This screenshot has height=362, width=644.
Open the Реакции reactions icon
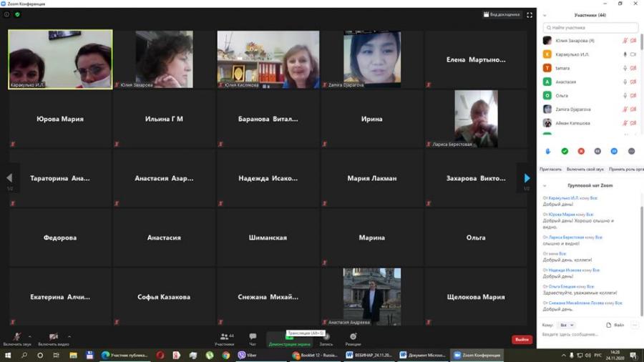(353, 338)
